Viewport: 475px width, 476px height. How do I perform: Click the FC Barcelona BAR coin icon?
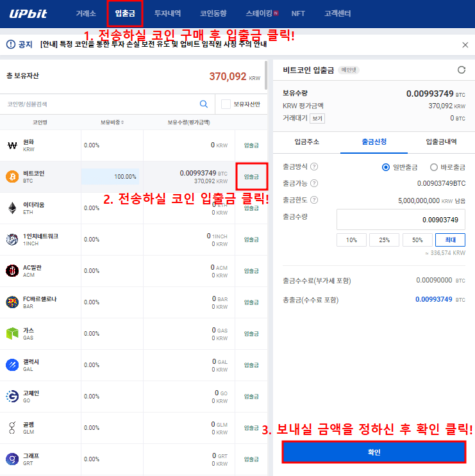[12, 302]
